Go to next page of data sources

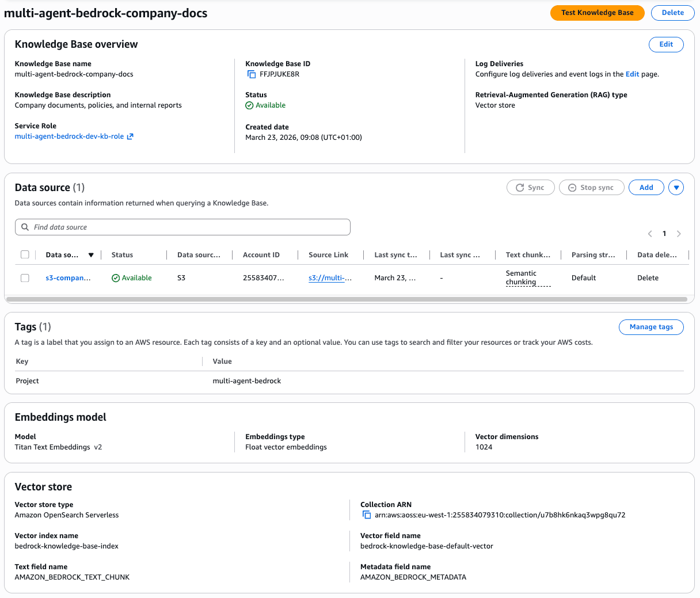[679, 234]
